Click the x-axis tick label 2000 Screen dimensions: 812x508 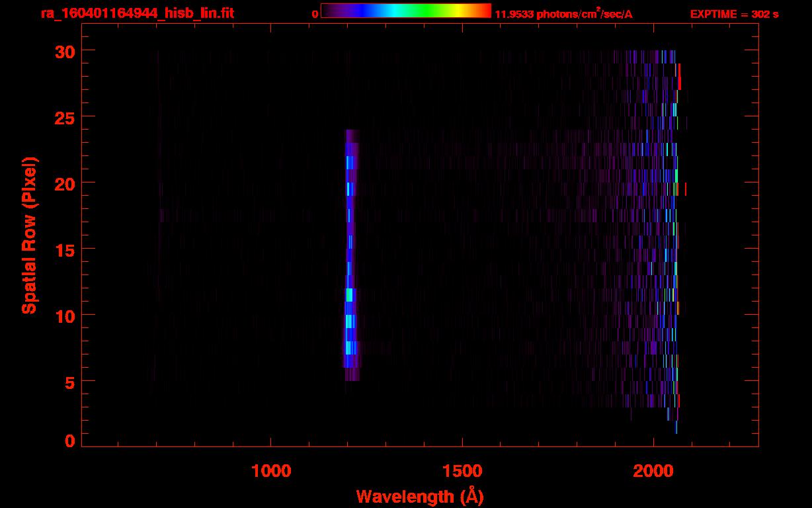(653, 471)
